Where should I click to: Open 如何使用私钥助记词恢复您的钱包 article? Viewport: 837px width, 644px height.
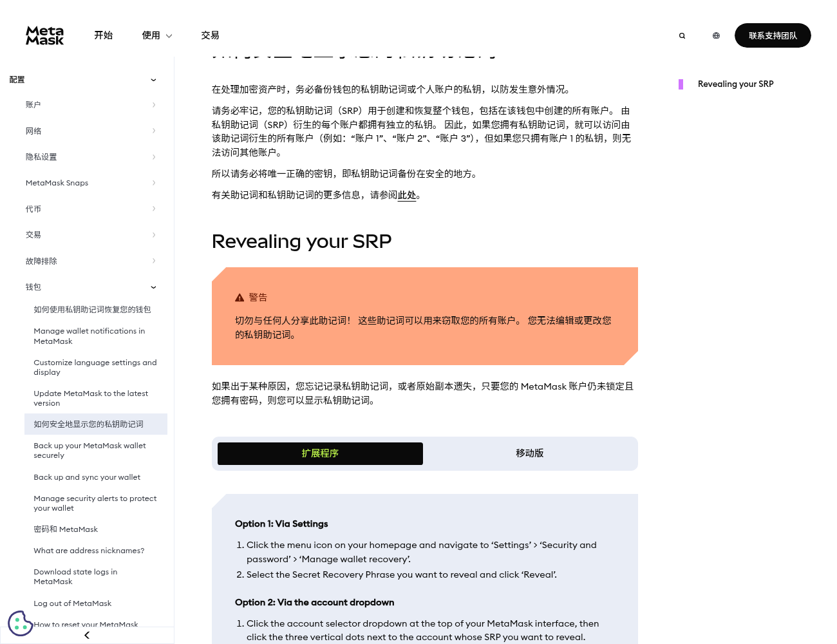(x=92, y=310)
